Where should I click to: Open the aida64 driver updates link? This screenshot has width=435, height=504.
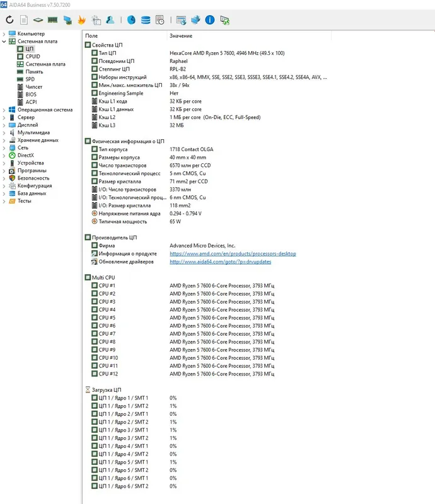tap(221, 261)
